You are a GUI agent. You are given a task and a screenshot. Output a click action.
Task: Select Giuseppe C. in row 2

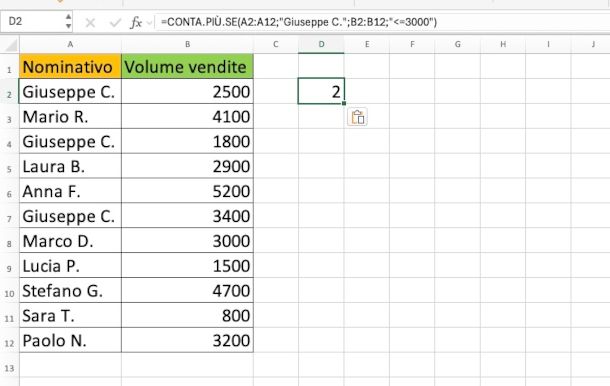tap(70, 91)
